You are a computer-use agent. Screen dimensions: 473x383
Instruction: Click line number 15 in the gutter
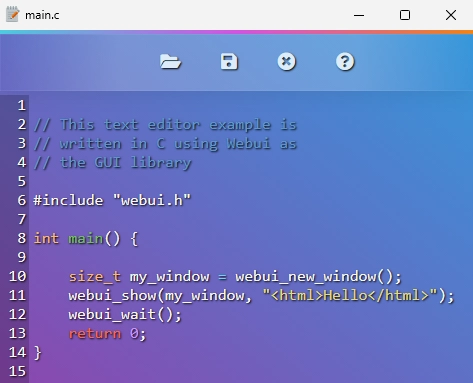[x=17, y=371]
